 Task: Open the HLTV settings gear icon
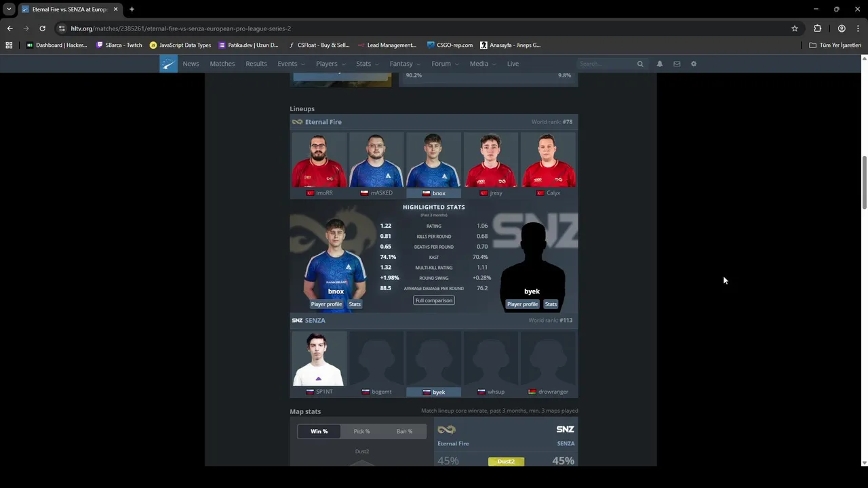click(694, 64)
